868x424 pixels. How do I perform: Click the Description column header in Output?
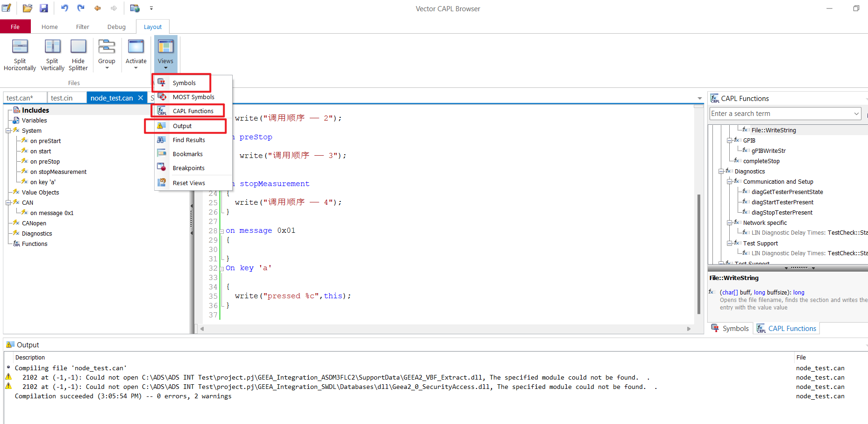tap(30, 357)
